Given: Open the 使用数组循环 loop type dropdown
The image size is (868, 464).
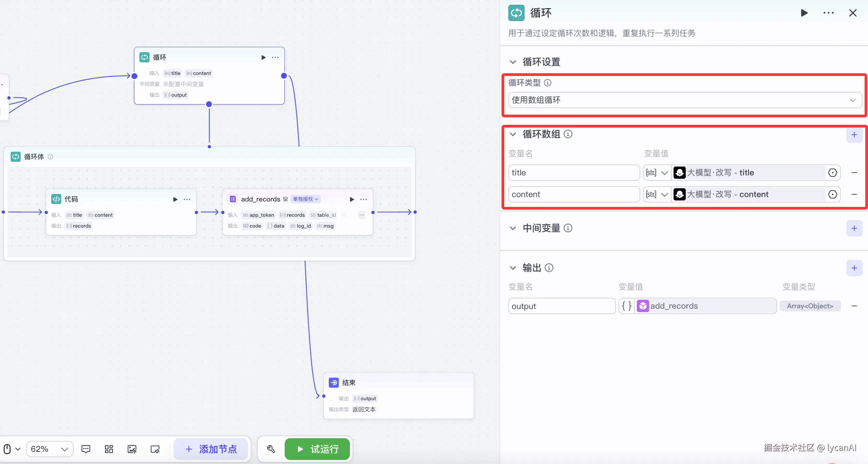Looking at the screenshot, I should (685, 100).
